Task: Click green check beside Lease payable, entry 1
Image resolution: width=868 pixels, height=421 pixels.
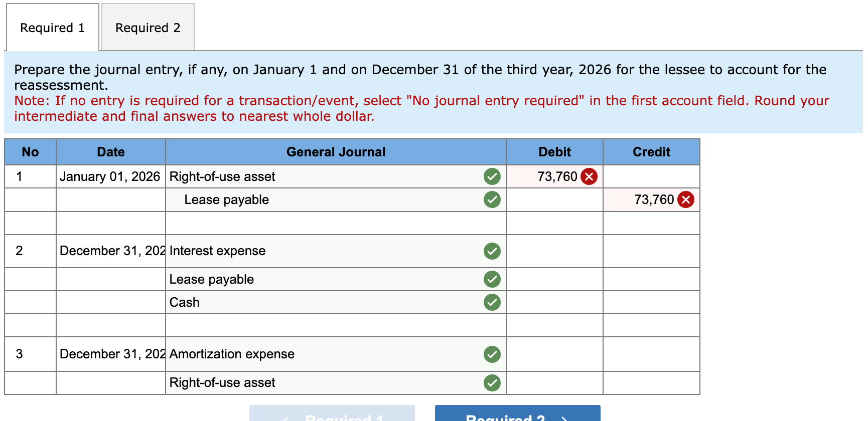Action: pos(492,199)
